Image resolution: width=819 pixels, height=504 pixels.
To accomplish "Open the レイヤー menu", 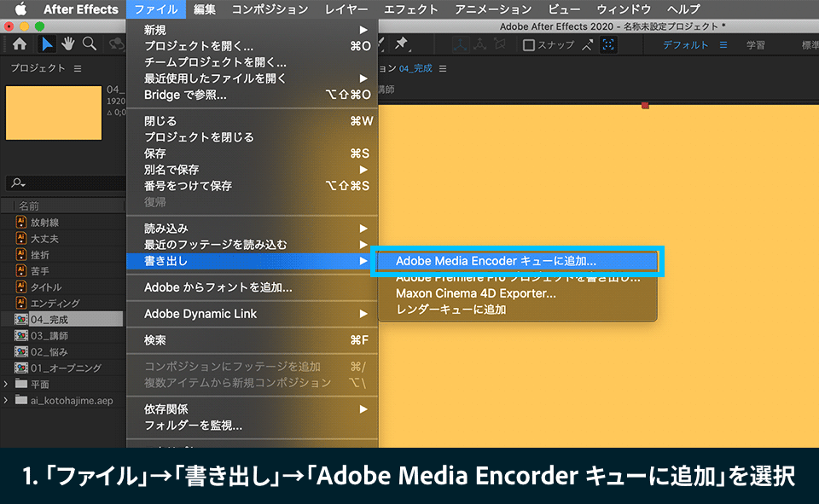I will tap(346, 9).
